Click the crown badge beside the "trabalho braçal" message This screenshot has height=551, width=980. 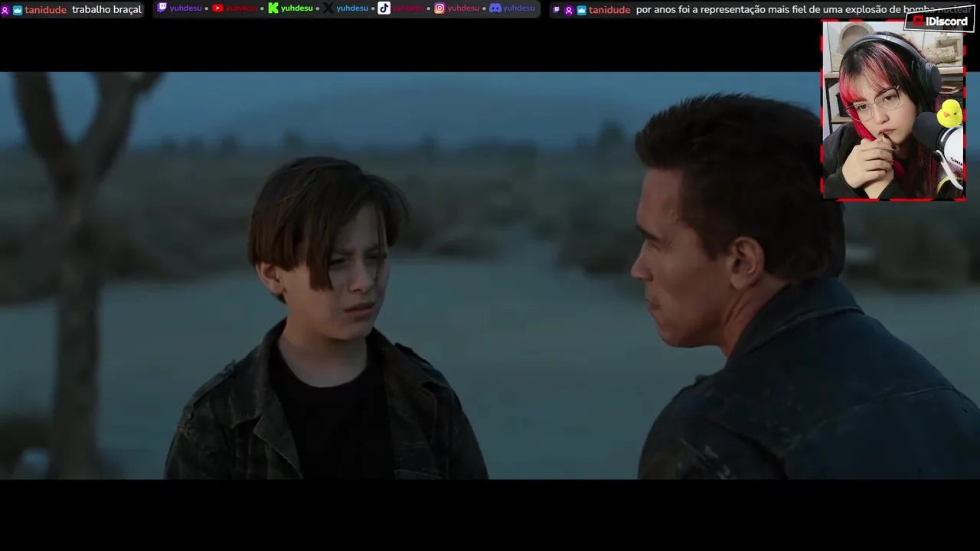(x=17, y=11)
